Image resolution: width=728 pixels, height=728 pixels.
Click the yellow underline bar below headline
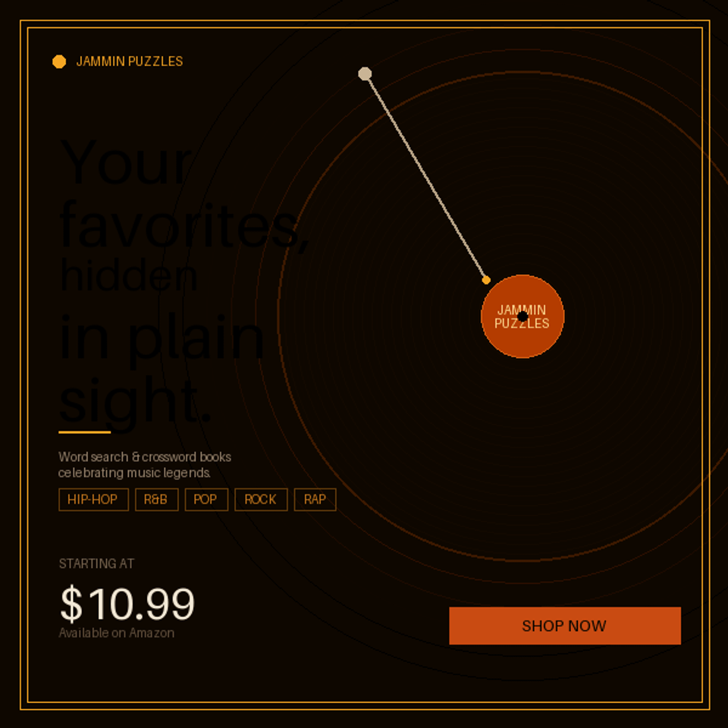pyautogui.click(x=85, y=432)
